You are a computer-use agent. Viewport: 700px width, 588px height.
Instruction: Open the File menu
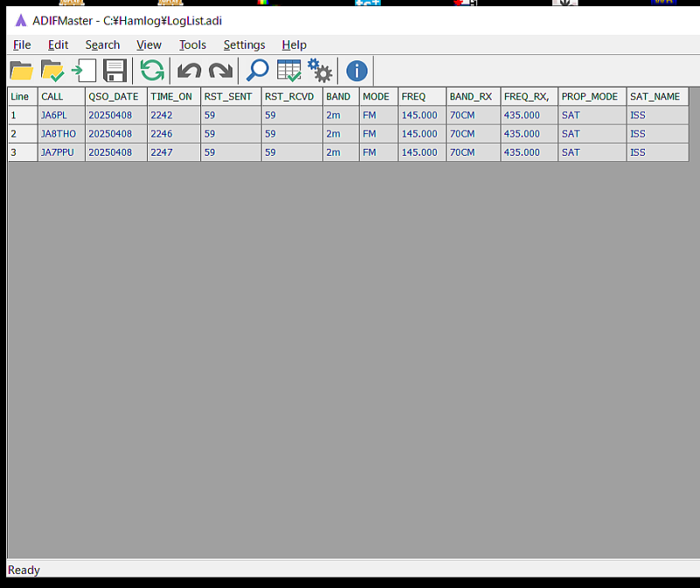click(22, 45)
